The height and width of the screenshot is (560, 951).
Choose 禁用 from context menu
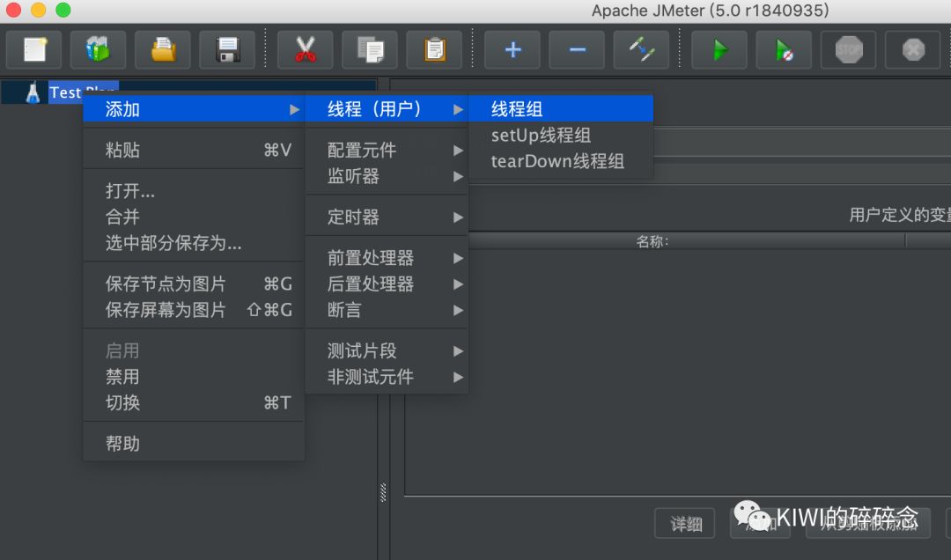point(194,377)
